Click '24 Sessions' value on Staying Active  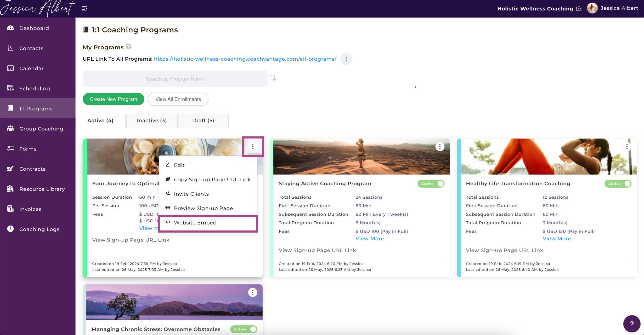pos(369,197)
